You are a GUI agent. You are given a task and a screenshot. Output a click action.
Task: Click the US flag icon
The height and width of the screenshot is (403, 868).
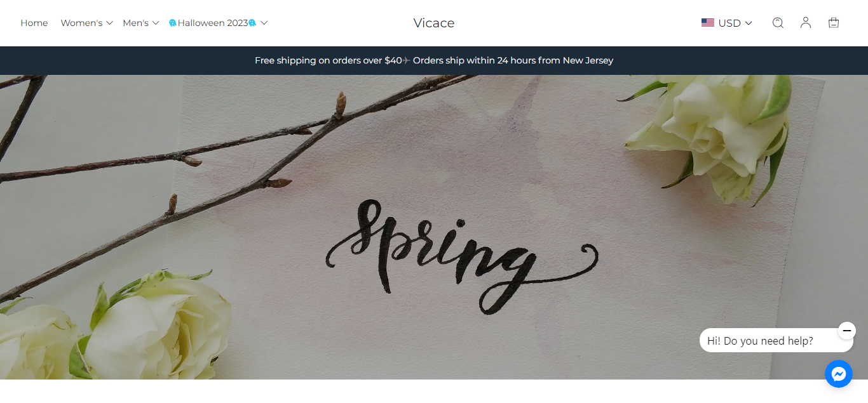click(x=708, y=23)
